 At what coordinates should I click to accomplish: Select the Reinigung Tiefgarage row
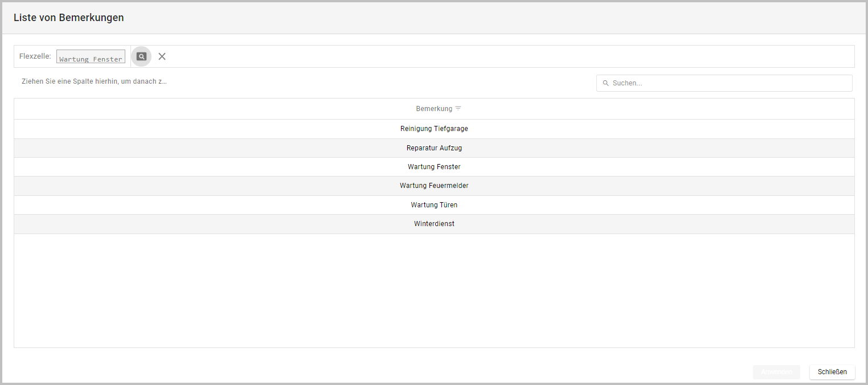[x=434, y=129]
